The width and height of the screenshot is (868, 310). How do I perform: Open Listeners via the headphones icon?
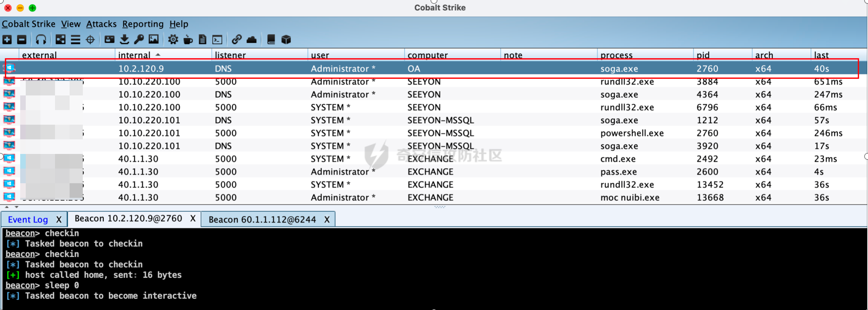(41, 40)
